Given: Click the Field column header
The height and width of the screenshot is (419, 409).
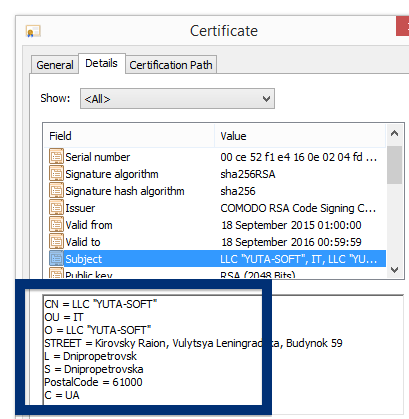Looking at the screenshot, I should 129,136.
